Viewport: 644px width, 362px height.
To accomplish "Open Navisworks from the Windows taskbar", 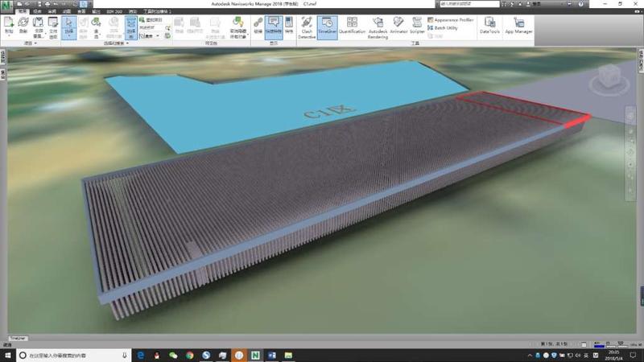I will 255,355.
